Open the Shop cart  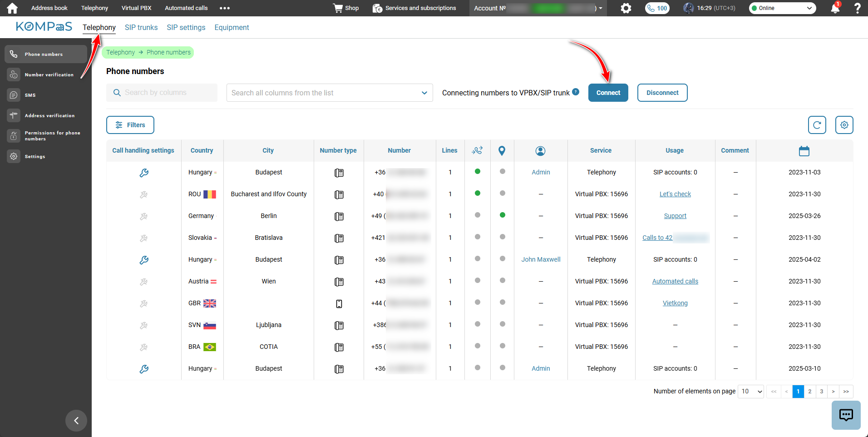(x=346, y=8)
